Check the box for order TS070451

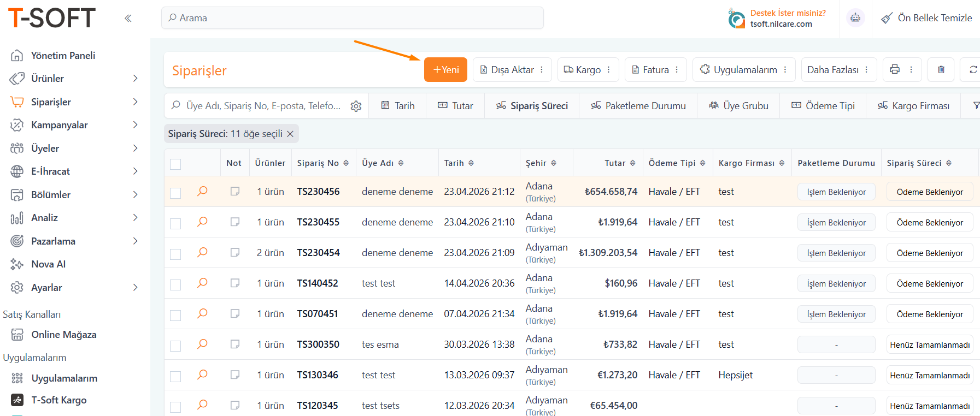[175, 315]
